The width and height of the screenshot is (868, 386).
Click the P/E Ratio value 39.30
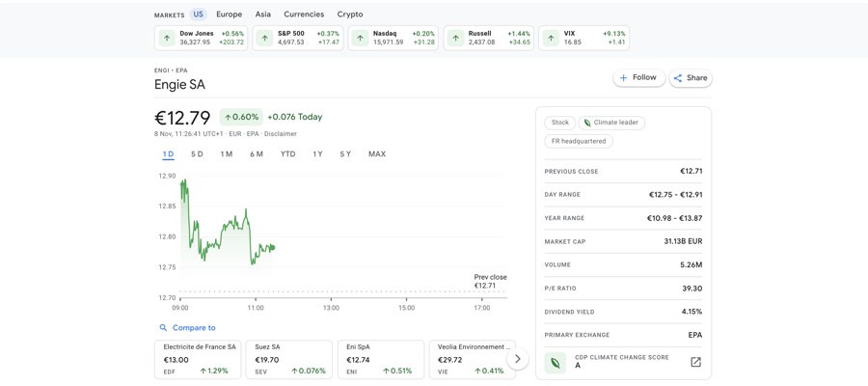point(692,288)
